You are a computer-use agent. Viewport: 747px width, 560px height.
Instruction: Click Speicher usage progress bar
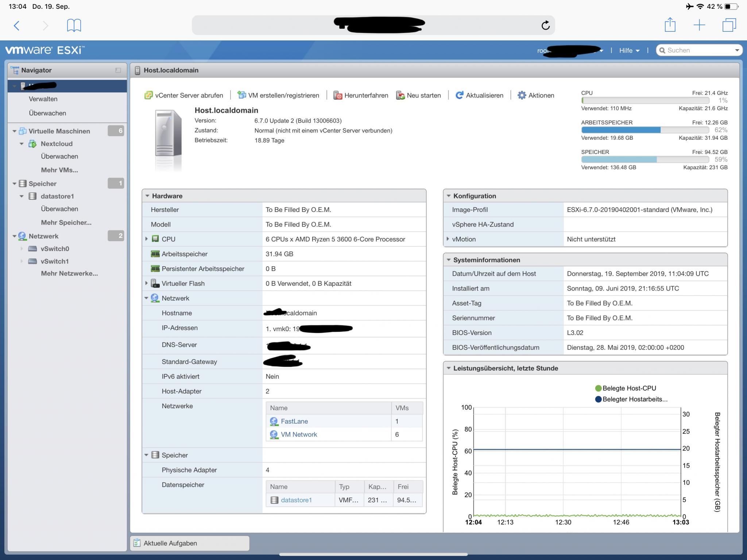645,159
